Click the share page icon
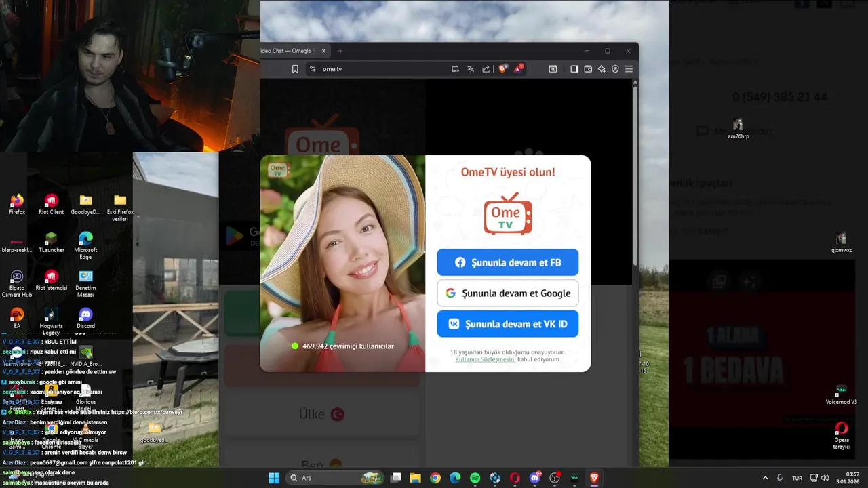Screen dimensions: 868x488 (x=486, y=69)
